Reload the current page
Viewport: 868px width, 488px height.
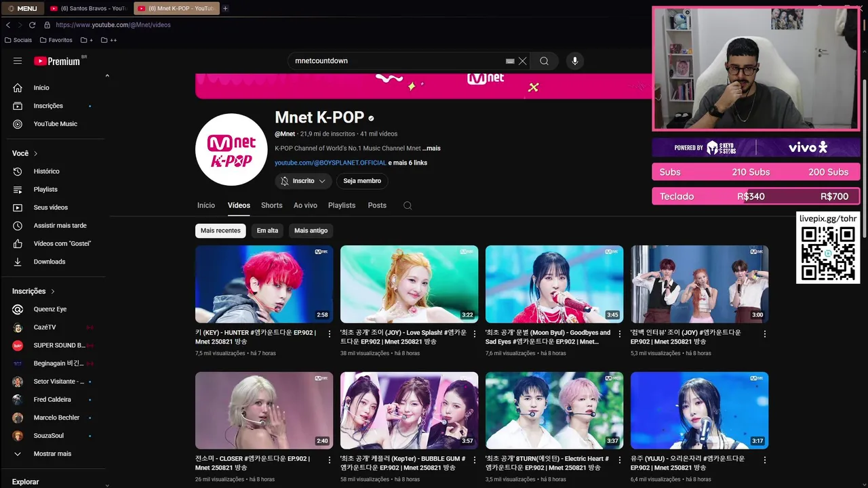pos(33,25)
